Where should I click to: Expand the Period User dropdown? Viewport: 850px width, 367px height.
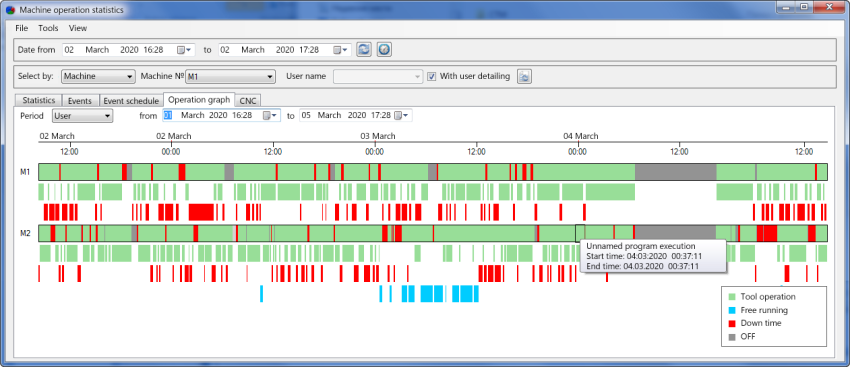pyautogui.click(x=82, y=115)
